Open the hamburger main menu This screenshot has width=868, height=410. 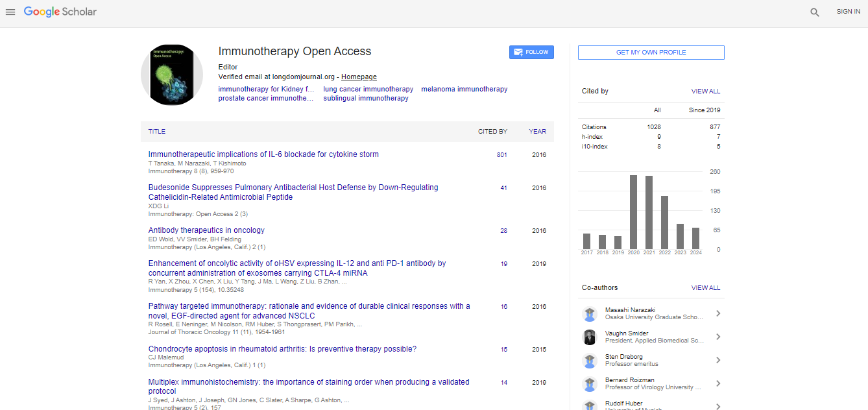pyautogui.click(x=10, y=12)
